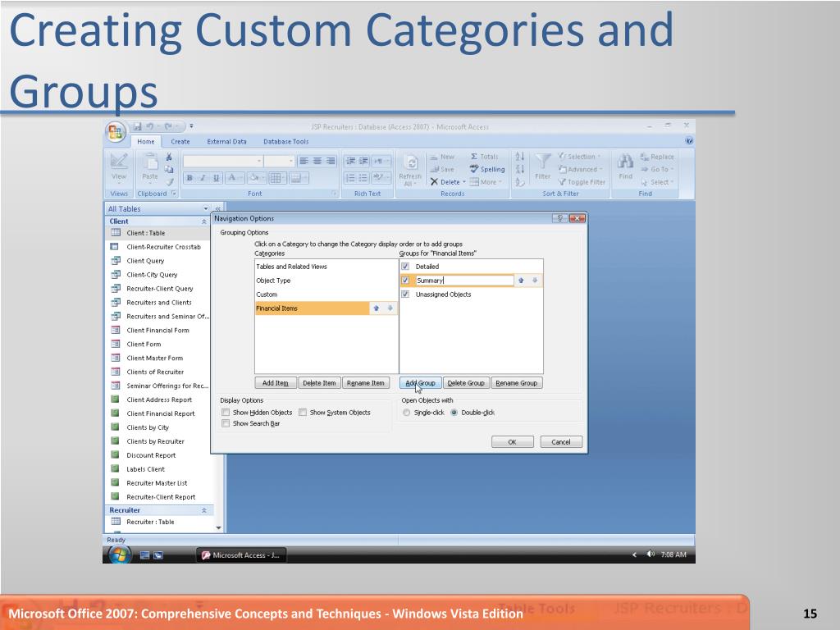Click navigation pane scroll down arrow
This screenshot has height=630, width=840.
click(x=218, y=527)
